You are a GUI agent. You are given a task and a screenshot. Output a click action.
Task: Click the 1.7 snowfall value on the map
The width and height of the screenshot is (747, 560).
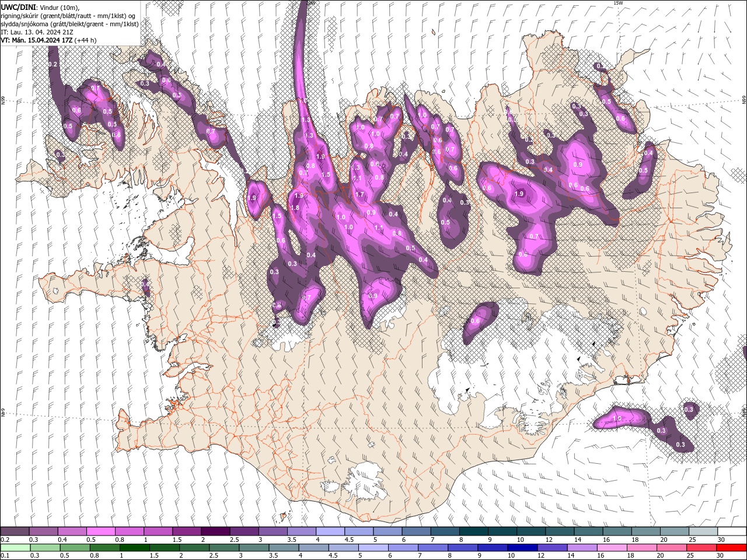[x=359, y=194]
